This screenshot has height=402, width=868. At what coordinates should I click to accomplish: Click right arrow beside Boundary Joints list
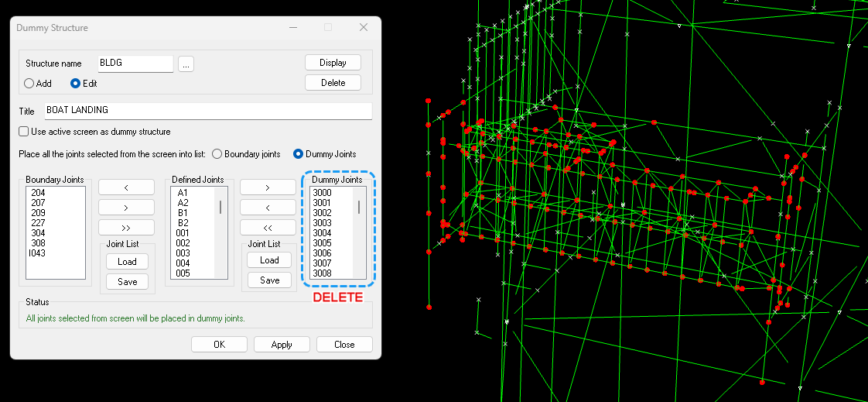click(x=126, y=208)
